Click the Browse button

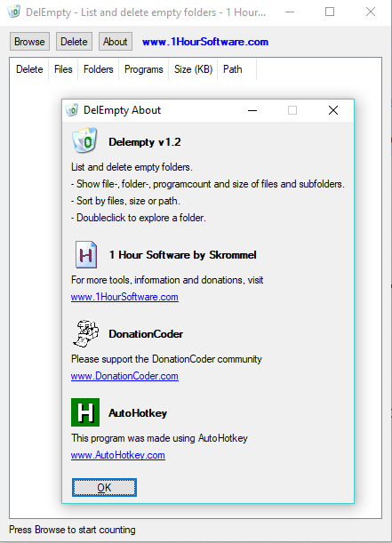point(29,42)
